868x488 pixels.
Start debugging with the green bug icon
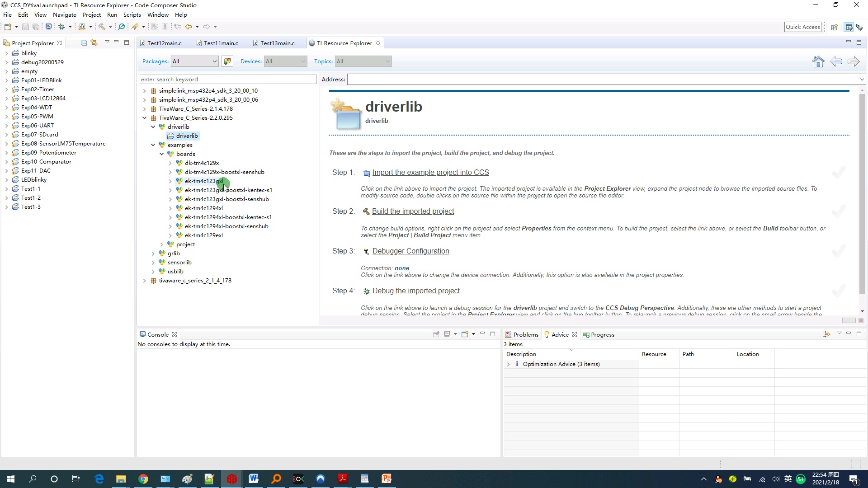click(x=62, y=27)
